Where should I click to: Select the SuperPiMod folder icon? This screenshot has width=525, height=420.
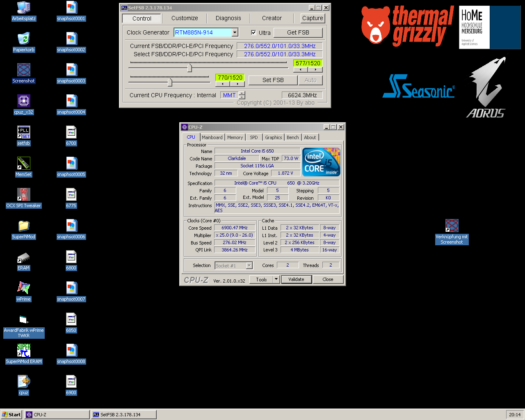click(x=24, y=229)
